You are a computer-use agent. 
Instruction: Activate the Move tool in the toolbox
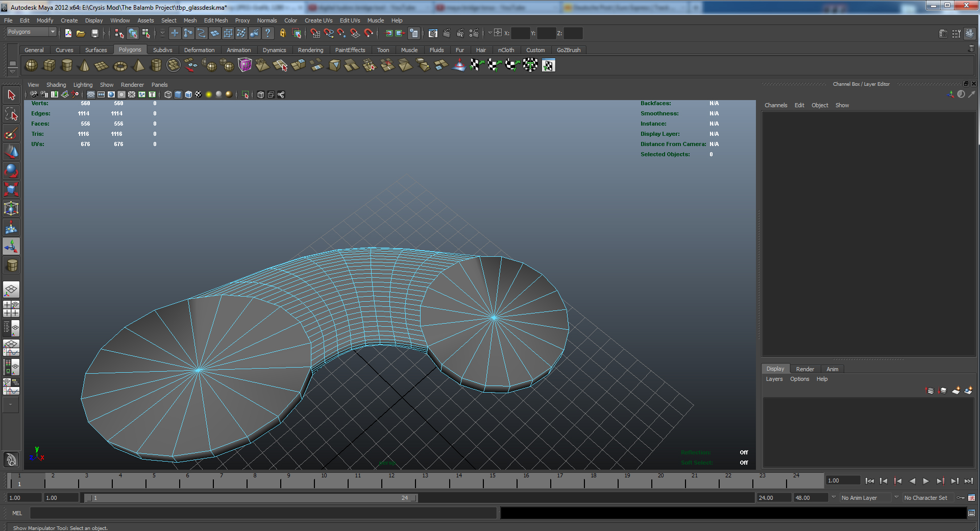point(11,152)
